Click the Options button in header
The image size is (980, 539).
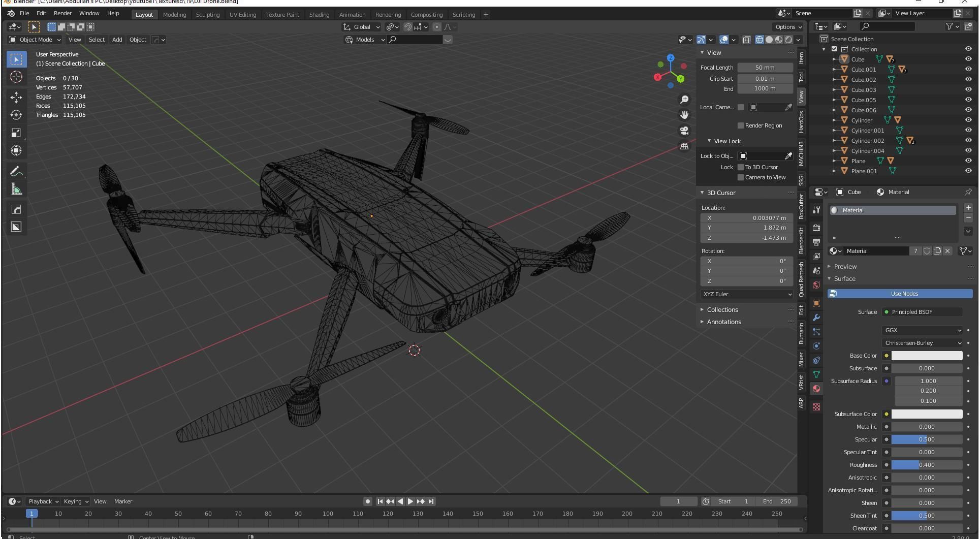tap(788, 27)
